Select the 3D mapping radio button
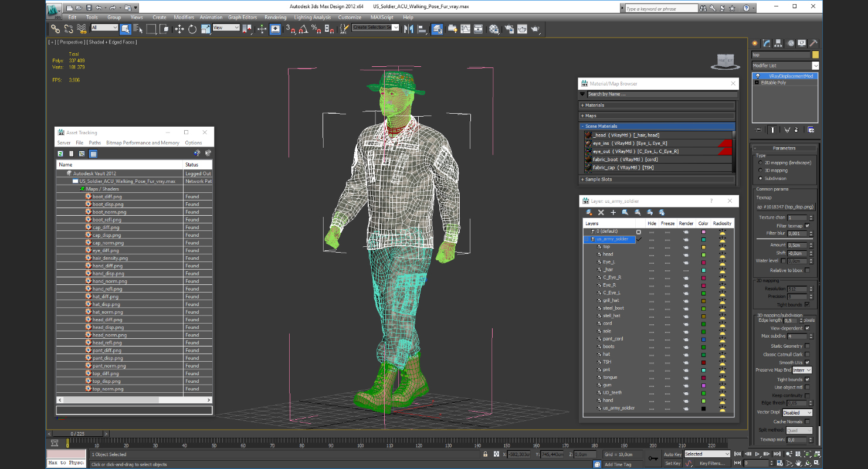The height and width of the screenshot is (469, 868). point(761,171)
